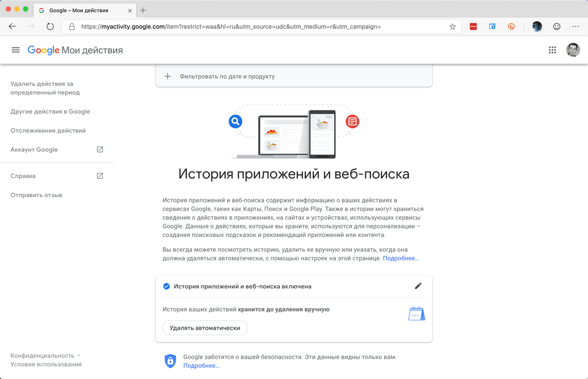The image size is (588, 379).
Task: Bookmark this page with the star icon
Action: [452, 26]
